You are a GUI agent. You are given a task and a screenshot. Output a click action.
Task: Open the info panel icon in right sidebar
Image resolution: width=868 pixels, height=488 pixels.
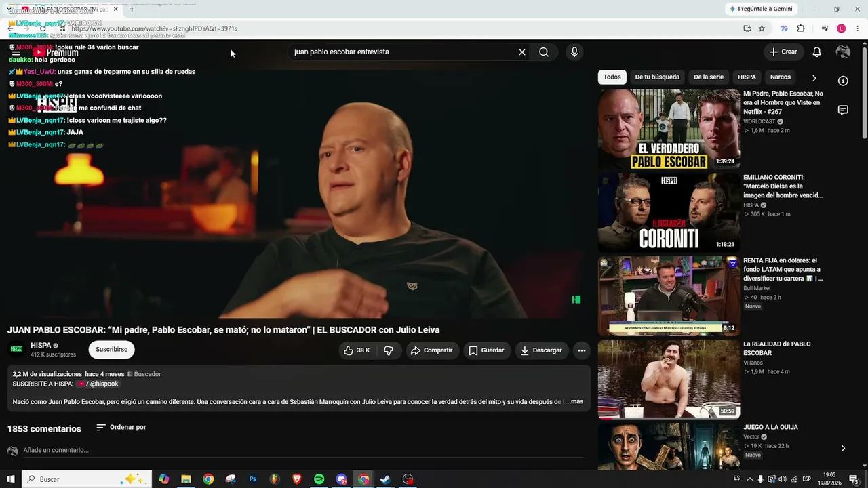point(843,81)
